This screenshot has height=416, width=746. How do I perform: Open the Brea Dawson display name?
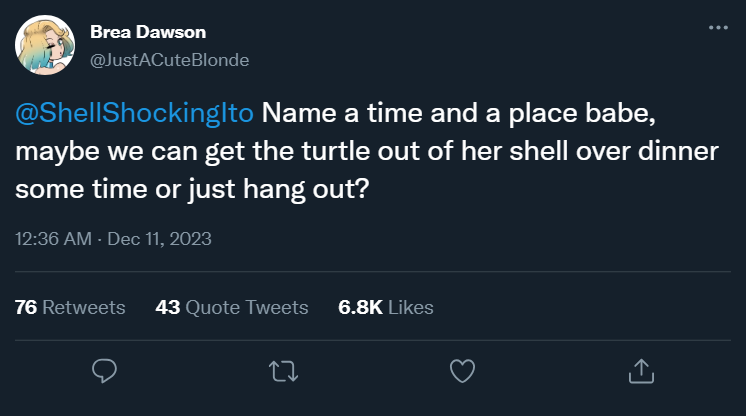click(148, 32)
